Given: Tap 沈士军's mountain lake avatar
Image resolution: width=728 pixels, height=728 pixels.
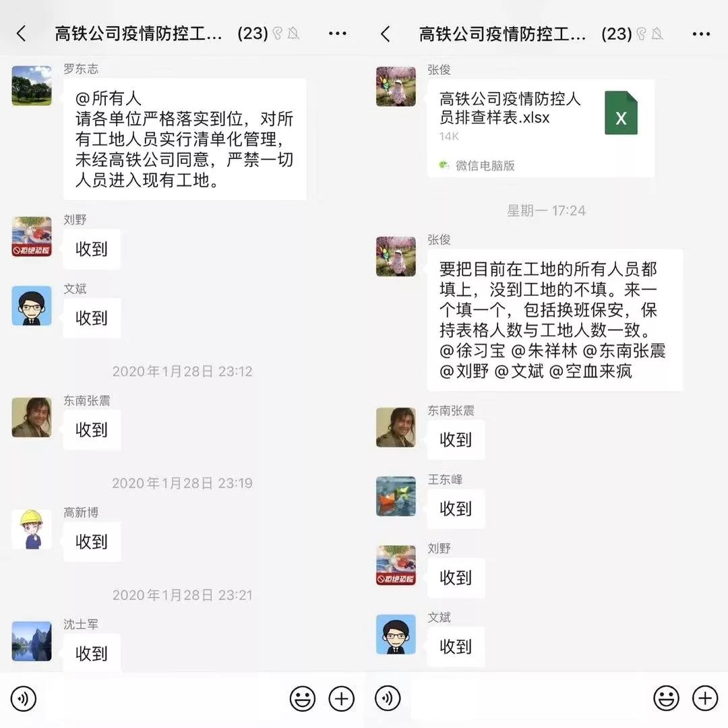Looking at the screenshot, I should coord(32,641).
